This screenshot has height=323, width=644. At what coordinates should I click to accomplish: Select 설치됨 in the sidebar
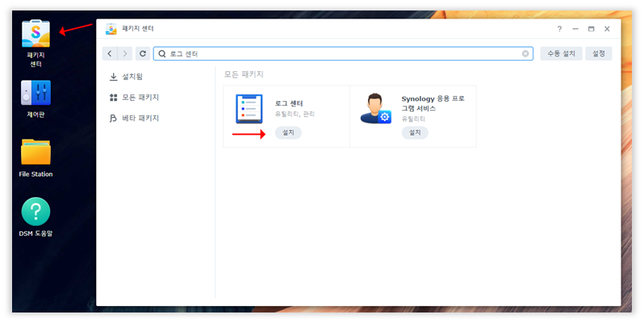coord(127,77)
